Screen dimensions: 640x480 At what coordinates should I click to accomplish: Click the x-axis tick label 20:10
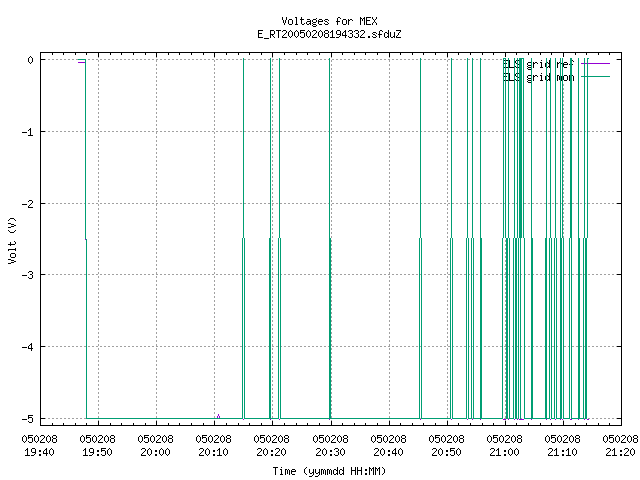tap(213, 452)
